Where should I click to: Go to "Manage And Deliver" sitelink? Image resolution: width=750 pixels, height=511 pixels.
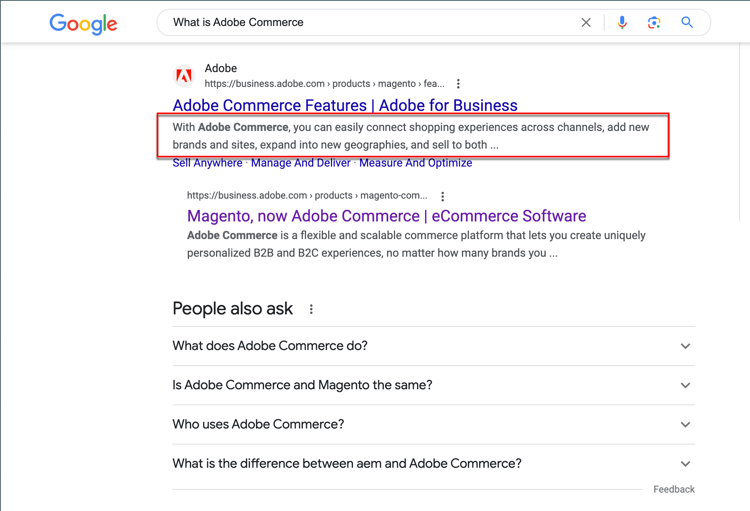click(x=301, y=163)
